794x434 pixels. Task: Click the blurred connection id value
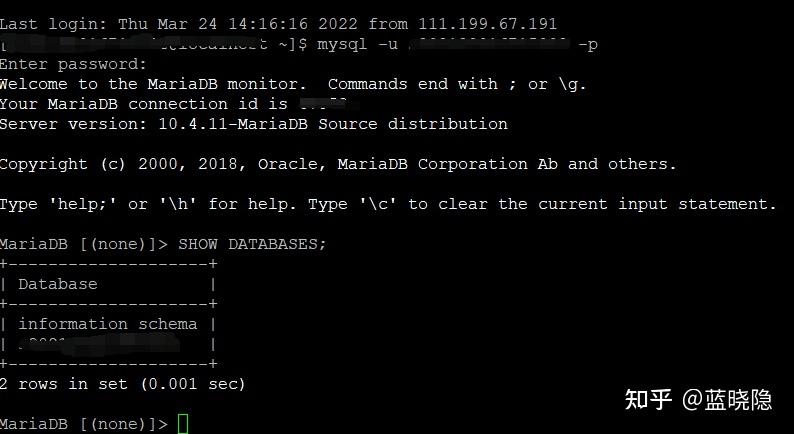tap(329, 104)
